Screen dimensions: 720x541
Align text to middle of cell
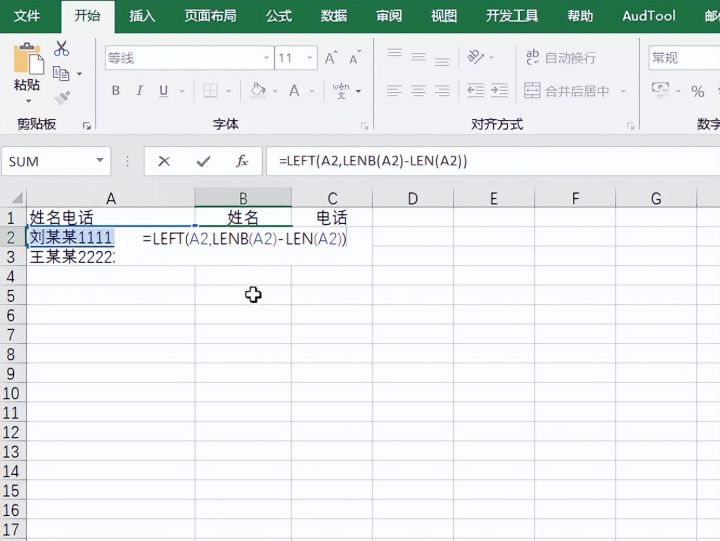[x=418, y=57]
